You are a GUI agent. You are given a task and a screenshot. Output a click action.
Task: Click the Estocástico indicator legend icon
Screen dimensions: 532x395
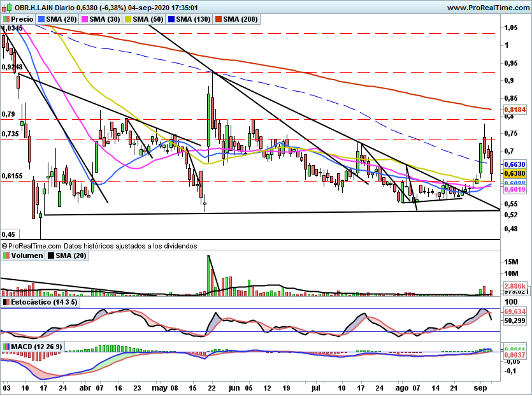click(x=6, y=301)
